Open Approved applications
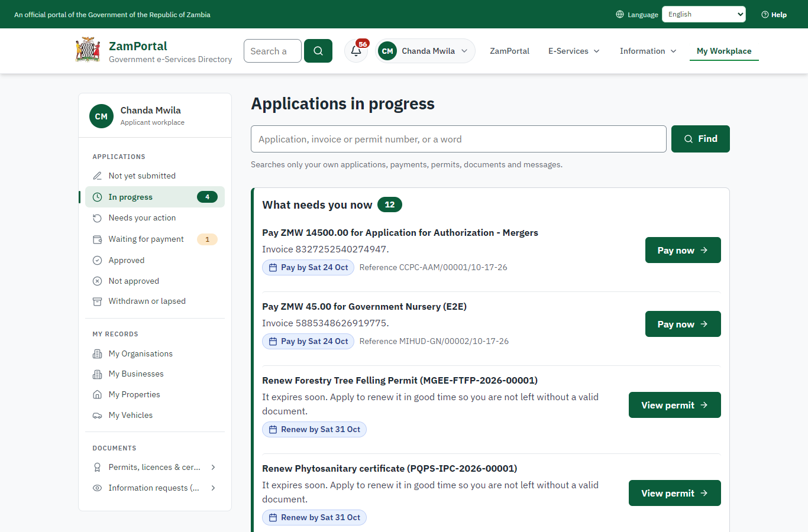 pos(155,260)
